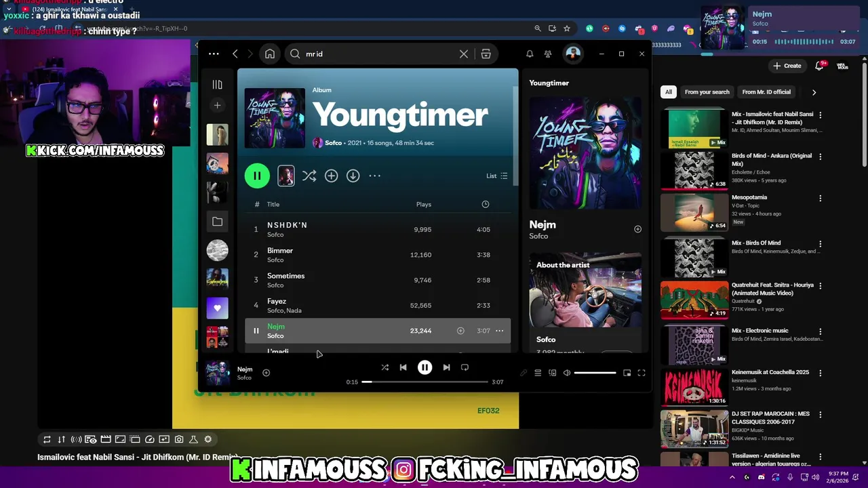This screenshot has height=488, width=868.
Task: Sort tracks by the duration clock icon
Action: coord(486,204)
